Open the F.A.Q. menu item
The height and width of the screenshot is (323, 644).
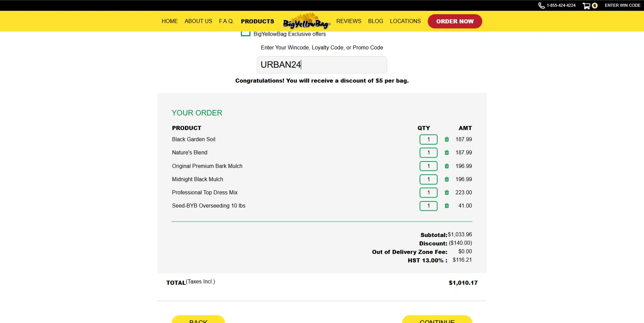click(x=226, y=21)
